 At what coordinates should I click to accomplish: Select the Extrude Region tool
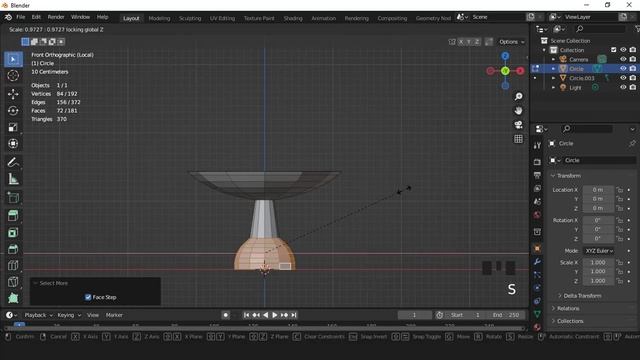pyautogui.click(x=13, y=216)
